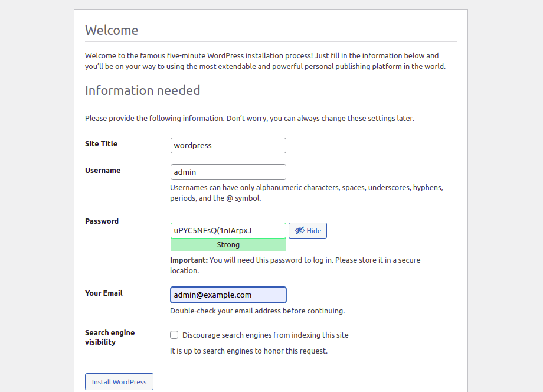Click 'It is up to search engines' note

point(248,351)
